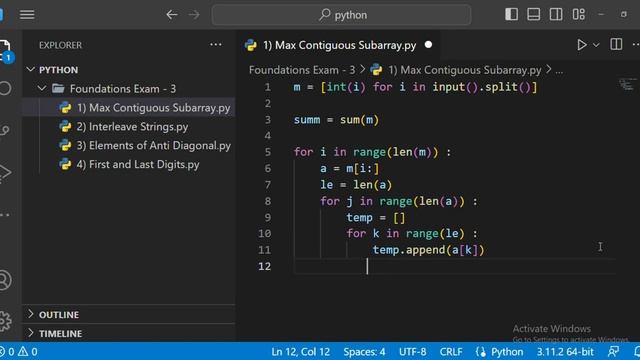Open Search icon in activity bar
The width and height of the screenshot is (640, 360).
[x=5, y=88]
